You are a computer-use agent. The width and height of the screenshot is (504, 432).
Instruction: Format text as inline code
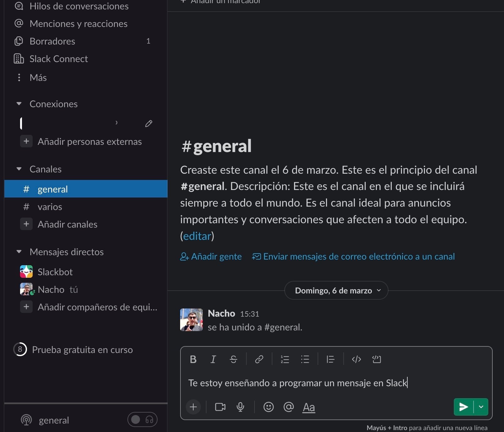point(357,359)
